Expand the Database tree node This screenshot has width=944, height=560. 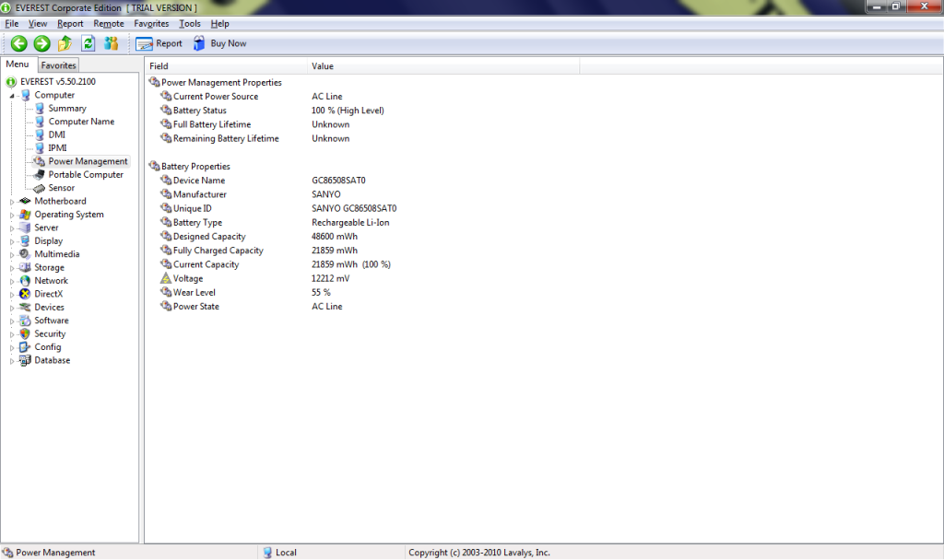point(11,360)
